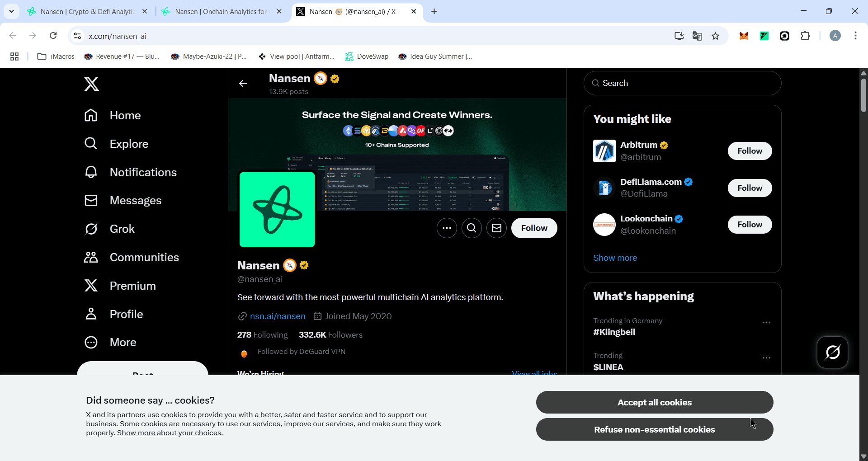The image size is (868, 461).
Task: Open the Lookonchain avatar in suggestions
Action: pos(604,225)
